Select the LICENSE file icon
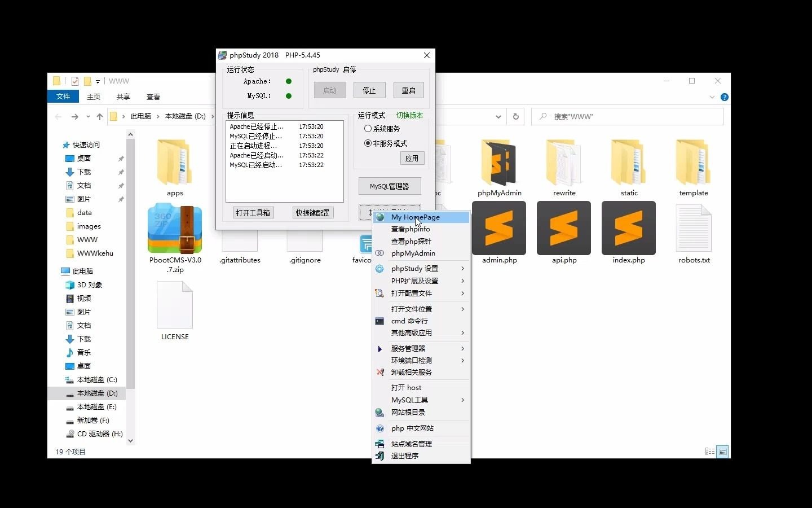Viewport: 812px width, 508px height. click(175, 305)
